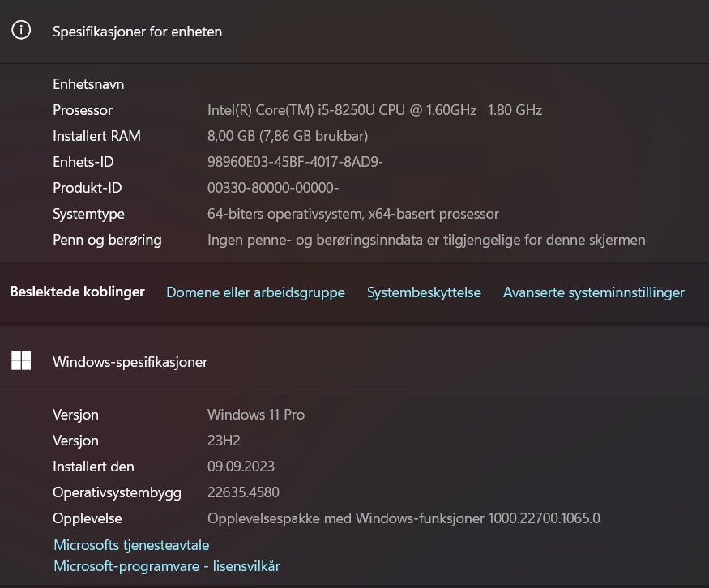Click the Windows-spesifikasjoner section header

pyautogui.click(x=130, y=362)
